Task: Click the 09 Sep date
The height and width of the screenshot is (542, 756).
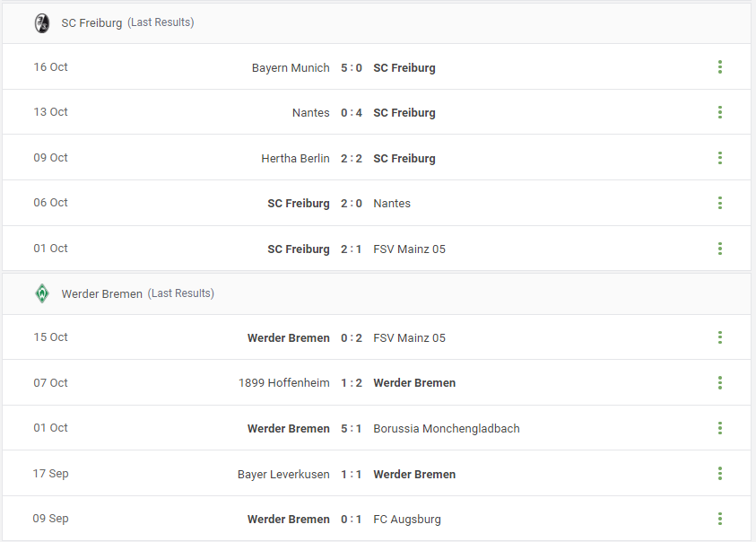Action: pyautogui.click(x=50, y=519)
